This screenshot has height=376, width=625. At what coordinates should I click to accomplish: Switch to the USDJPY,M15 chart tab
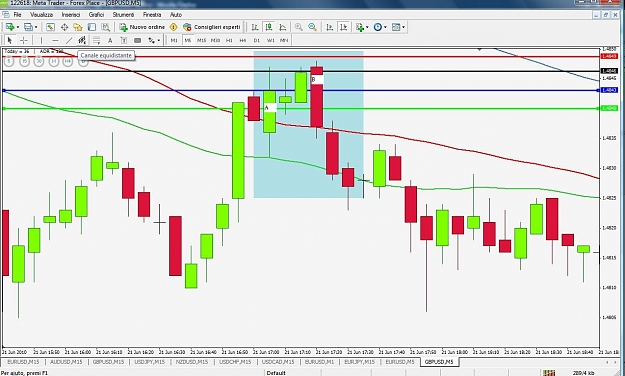pyautogui.click(x=149, y=362)
